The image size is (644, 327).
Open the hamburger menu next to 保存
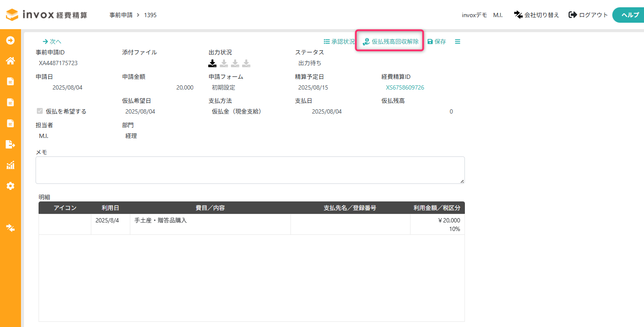pyautogui.click(x=458, y=42)
